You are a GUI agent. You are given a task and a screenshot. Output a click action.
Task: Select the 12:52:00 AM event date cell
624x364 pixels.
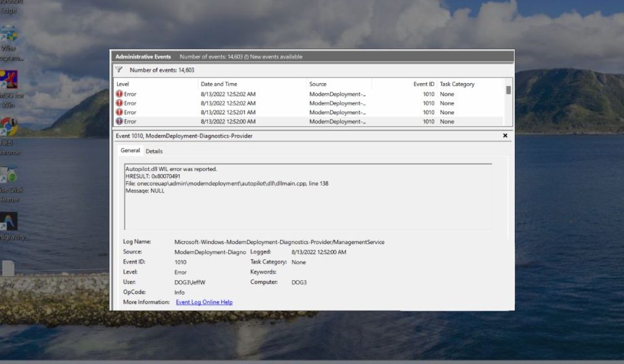[228, 122]
